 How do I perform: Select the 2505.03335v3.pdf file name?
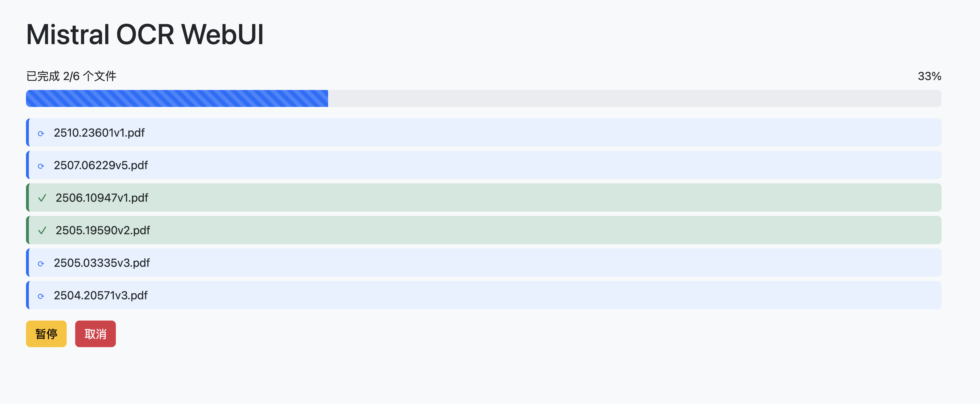click(x=101, y=263)
